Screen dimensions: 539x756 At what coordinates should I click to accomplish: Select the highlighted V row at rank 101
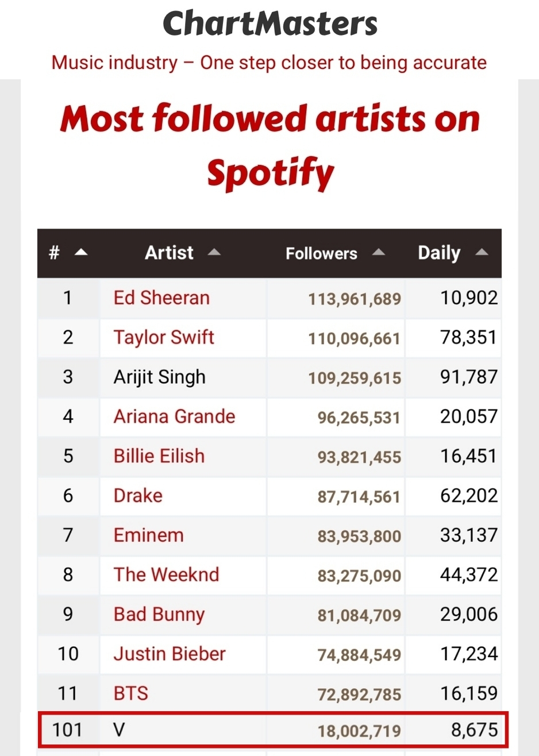point(273,730)
